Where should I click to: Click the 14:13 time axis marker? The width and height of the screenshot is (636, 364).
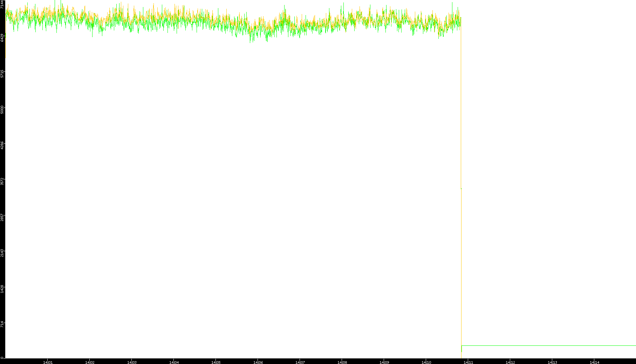[552, 362]
